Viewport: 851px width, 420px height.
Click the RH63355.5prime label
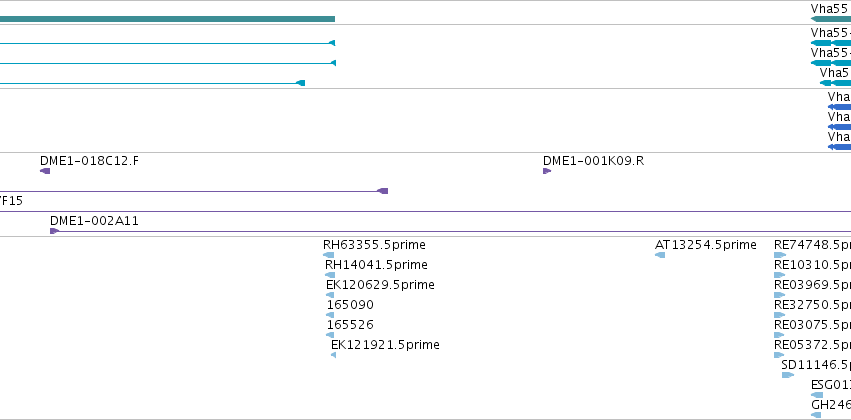(374, 245)
